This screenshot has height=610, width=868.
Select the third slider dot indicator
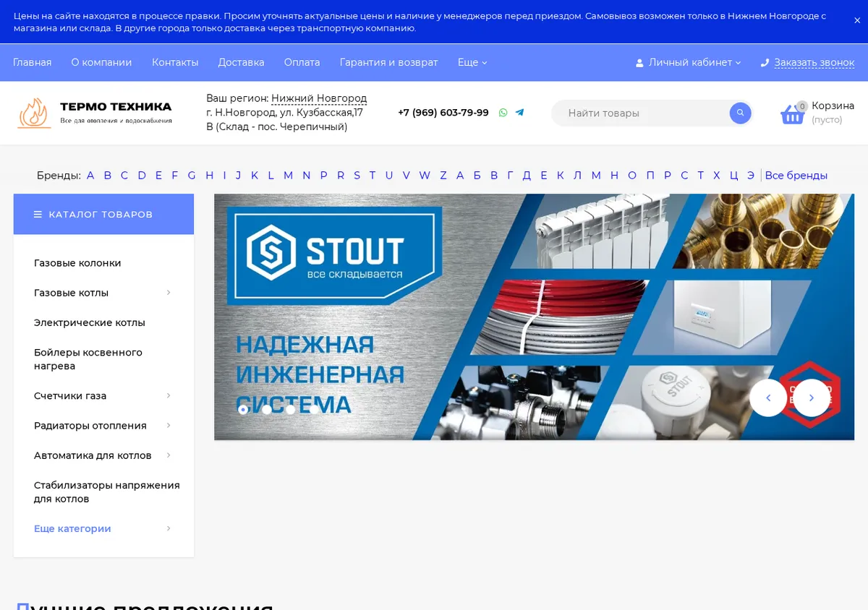tap(290, 410)
